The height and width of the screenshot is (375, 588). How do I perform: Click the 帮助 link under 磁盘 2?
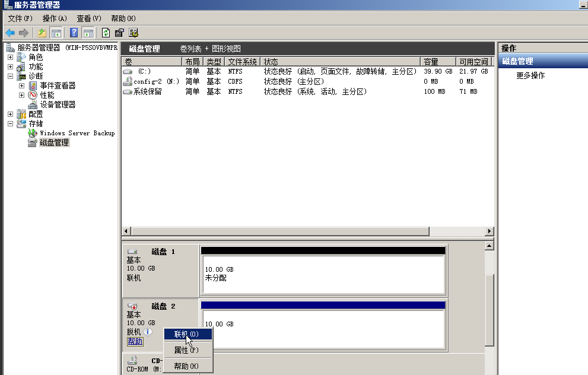point(134,341)
